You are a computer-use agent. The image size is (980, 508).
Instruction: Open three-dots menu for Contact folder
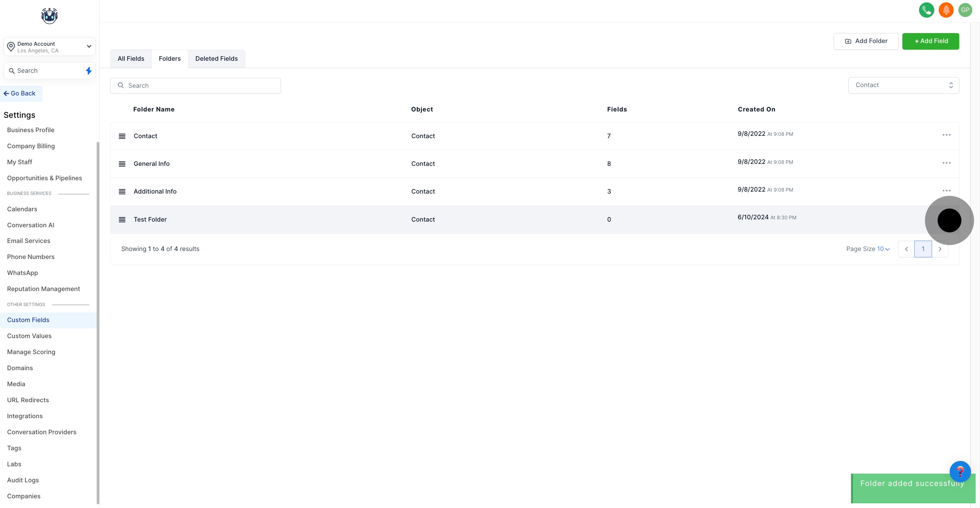(x=946, y=135)
